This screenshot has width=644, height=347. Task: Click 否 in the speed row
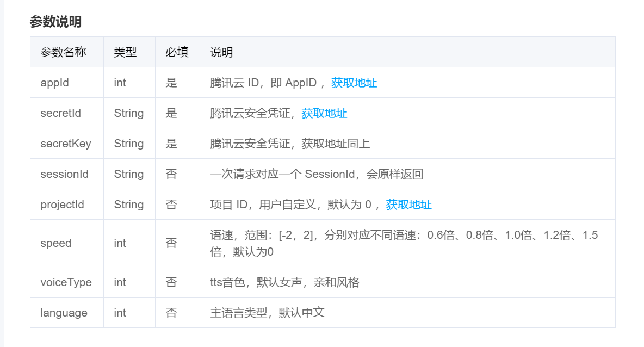[171, 243]
